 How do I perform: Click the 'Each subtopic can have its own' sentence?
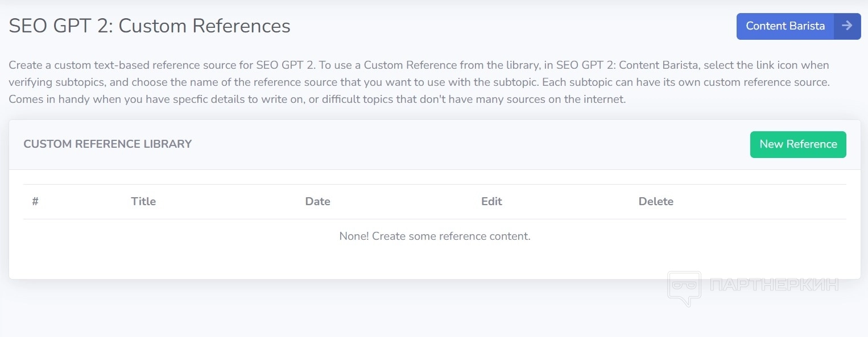[685, 82]
